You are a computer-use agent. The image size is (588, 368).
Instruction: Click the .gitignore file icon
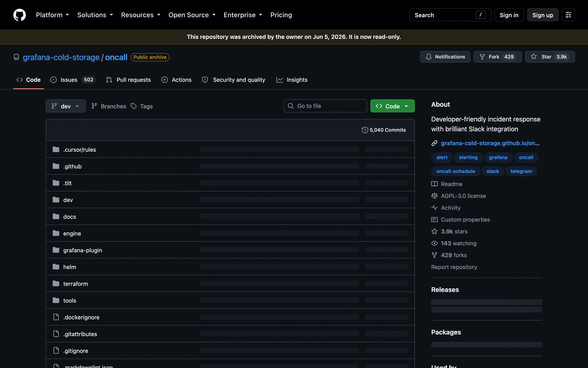(56, 350)
